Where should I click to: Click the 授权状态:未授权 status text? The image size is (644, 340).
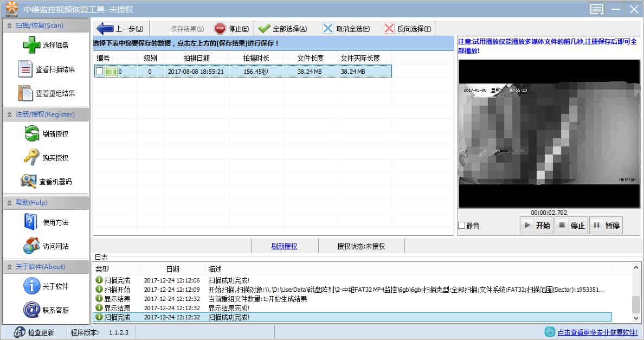pos(361,246)
